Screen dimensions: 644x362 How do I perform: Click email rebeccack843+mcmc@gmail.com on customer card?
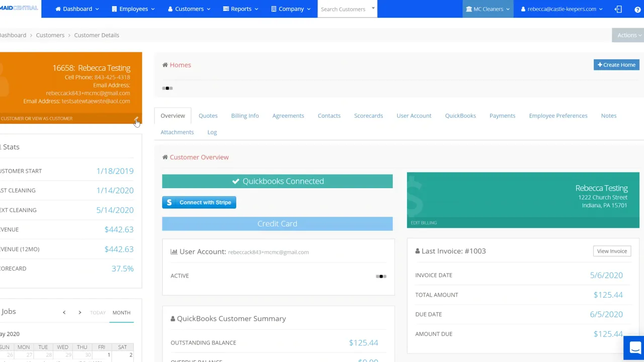tap(88, 93)
